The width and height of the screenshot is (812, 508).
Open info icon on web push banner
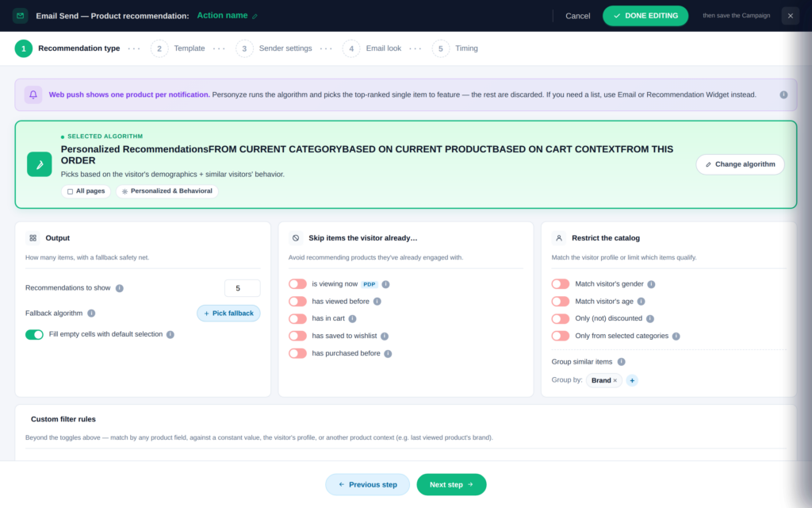tap(783, 95)
